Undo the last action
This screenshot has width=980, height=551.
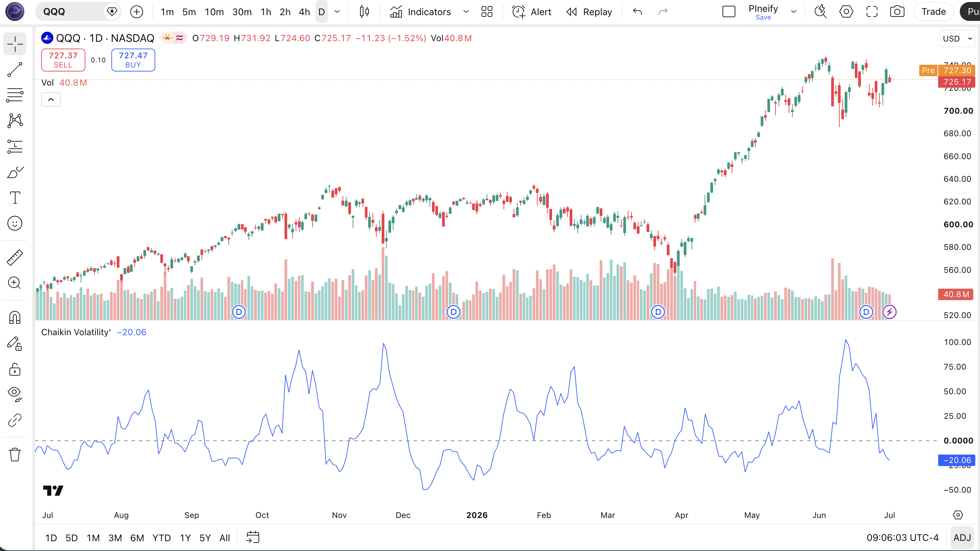pyautogui.click(x=637, y=12)
